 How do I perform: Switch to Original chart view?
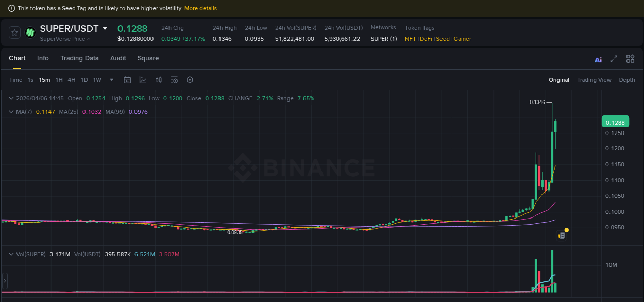click(x=559, y=80)
